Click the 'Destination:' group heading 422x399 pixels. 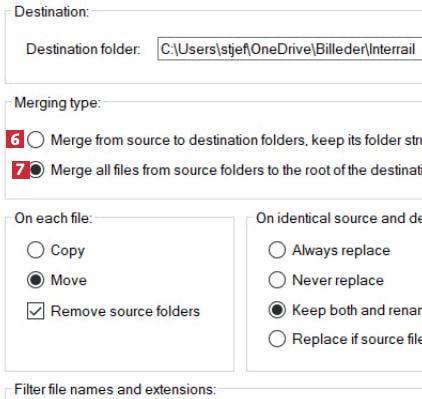(52, 12)
